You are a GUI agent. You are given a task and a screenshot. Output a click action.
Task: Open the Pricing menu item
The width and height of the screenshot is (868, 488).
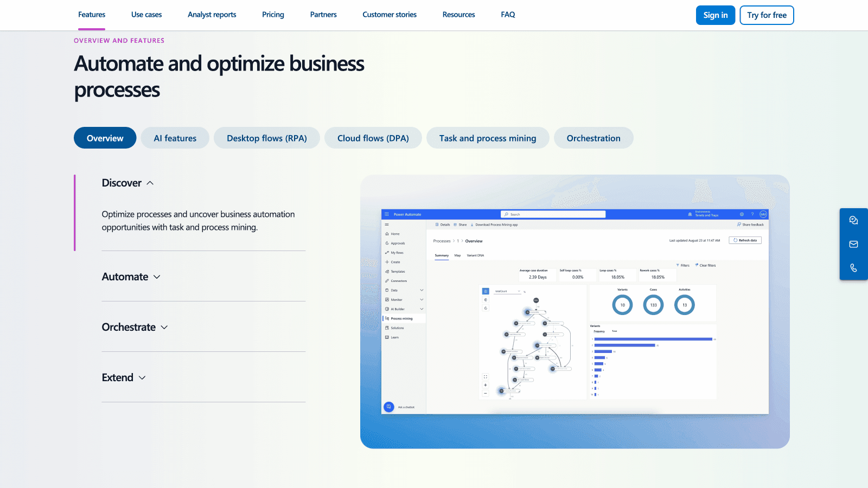(273, 15)
